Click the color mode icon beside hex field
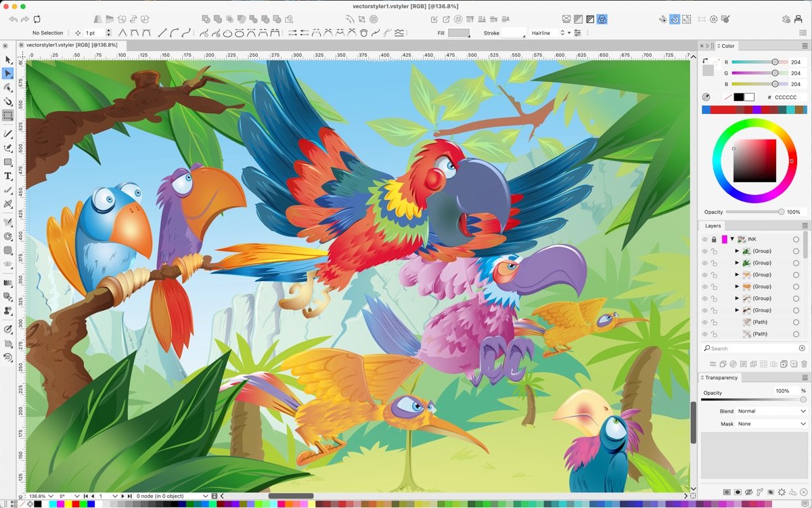812x508 pixels. click(706, 97)
